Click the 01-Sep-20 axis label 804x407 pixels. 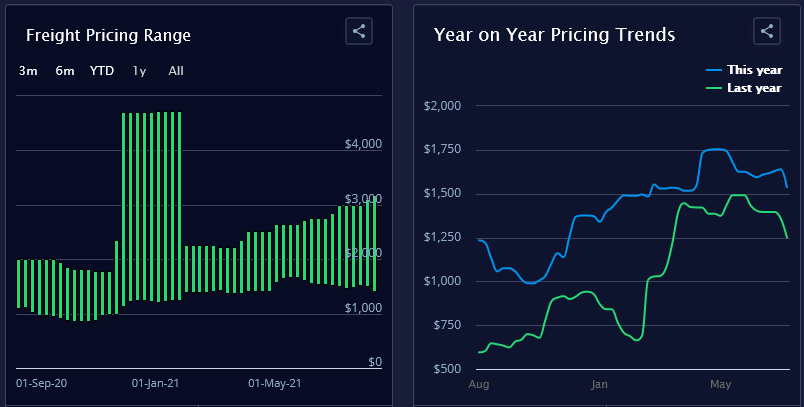point(42,383)
